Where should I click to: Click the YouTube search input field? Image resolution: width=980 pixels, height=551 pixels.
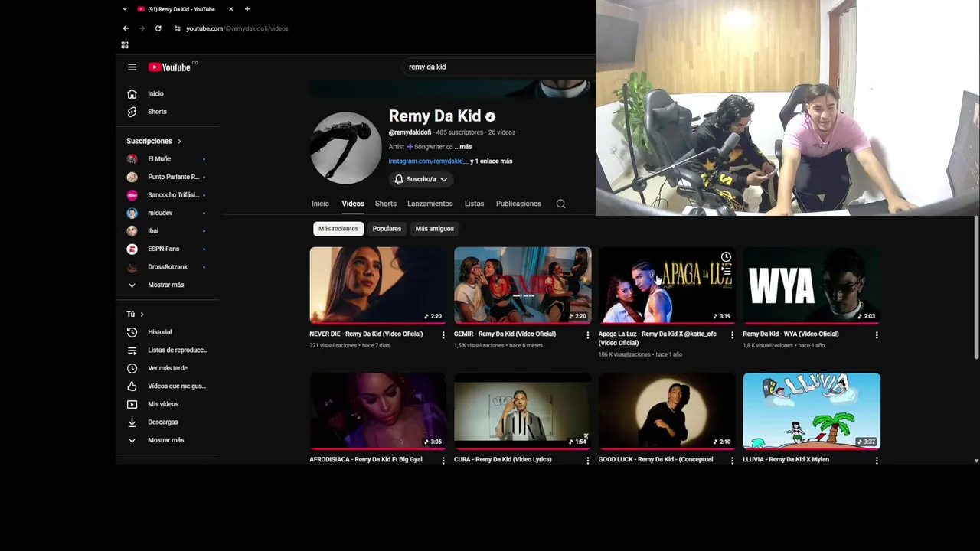point(498,67)
